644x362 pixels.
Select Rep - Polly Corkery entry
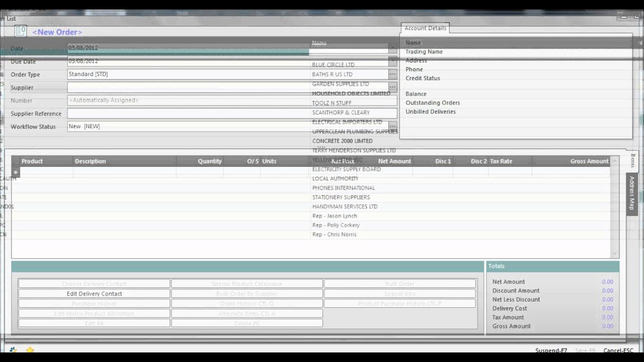pos(336,225)
